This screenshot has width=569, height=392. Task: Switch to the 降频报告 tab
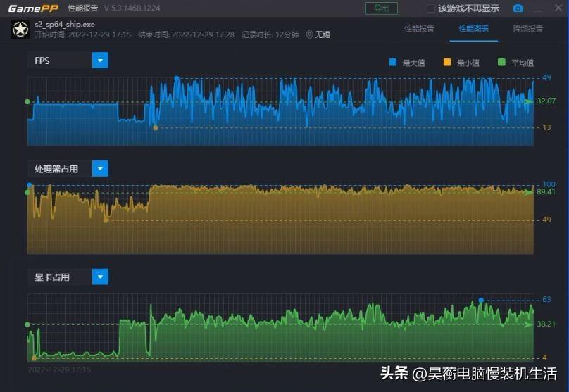click(x=527, y=28)
